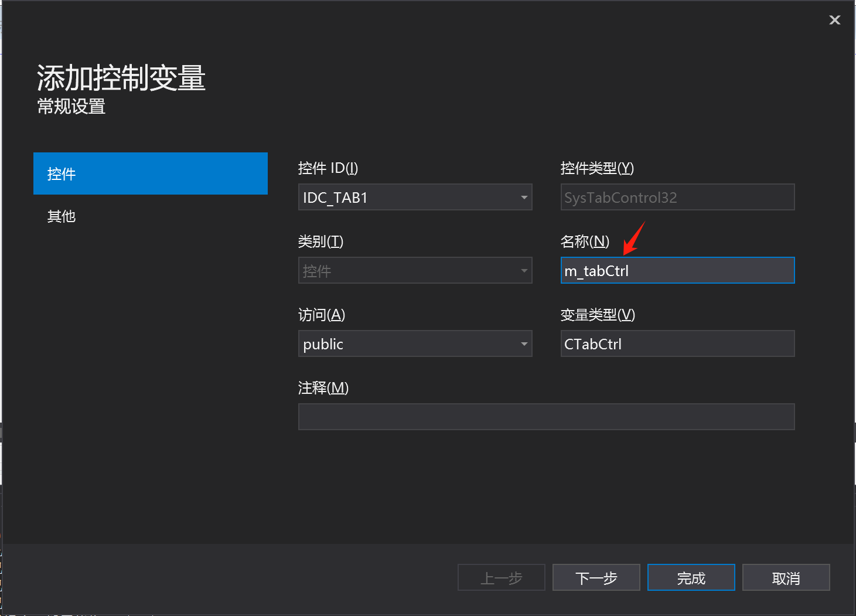The width and height of the screenshot is (856, 616).
Task: Focus the empty 注释 comment field
Action: pyautogui.click(x=546, y=417)
